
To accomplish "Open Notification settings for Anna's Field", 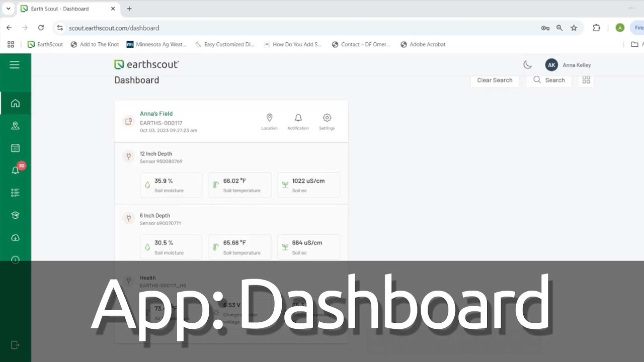I will (298, 121).
